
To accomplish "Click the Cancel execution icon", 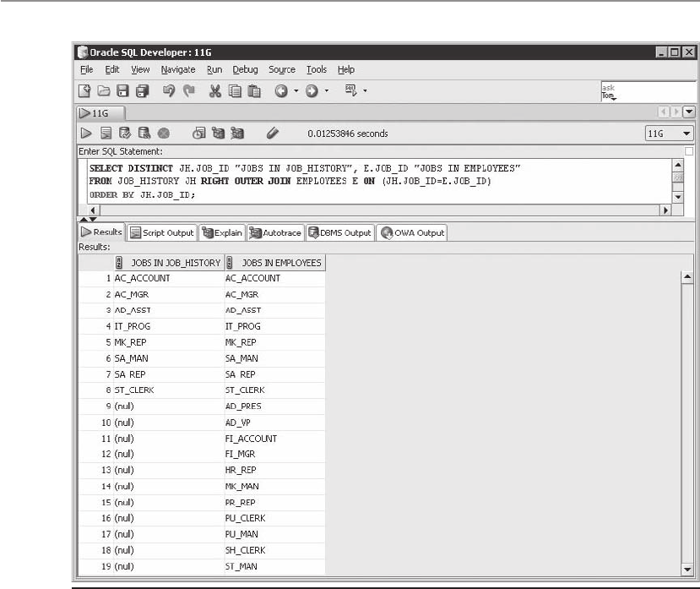I will tap(164, 134).
